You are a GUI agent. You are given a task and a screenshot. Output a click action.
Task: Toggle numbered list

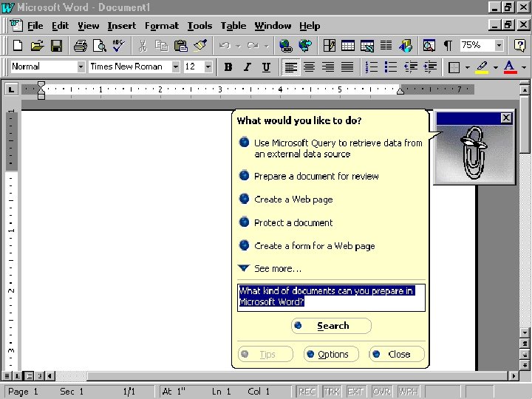coord(372,66)
